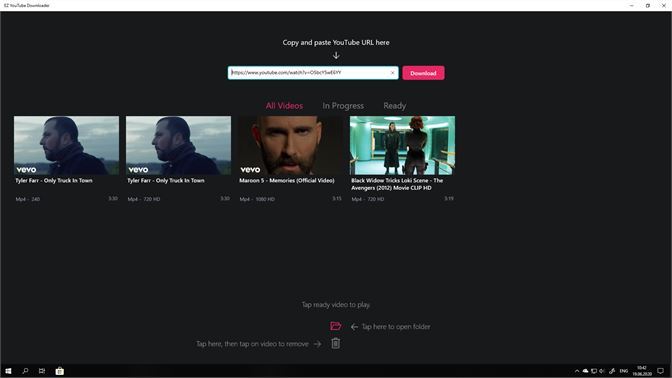Image resolution: width=672 pixels, height=378 pixels.
Task: Click the pink Download button
Action: point(423,73)
